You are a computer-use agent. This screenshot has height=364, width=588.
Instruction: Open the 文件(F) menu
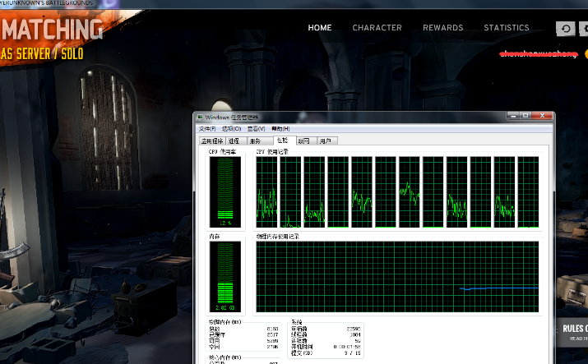[x=207, y=129]
